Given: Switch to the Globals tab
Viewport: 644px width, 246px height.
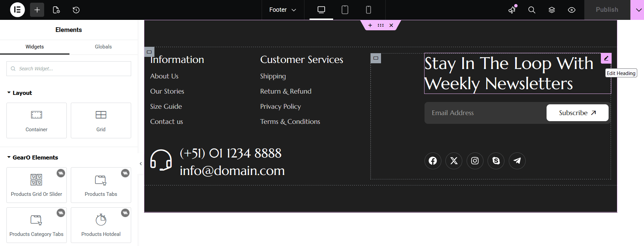Looking at the screenshot, I should [x=103, y=47].
